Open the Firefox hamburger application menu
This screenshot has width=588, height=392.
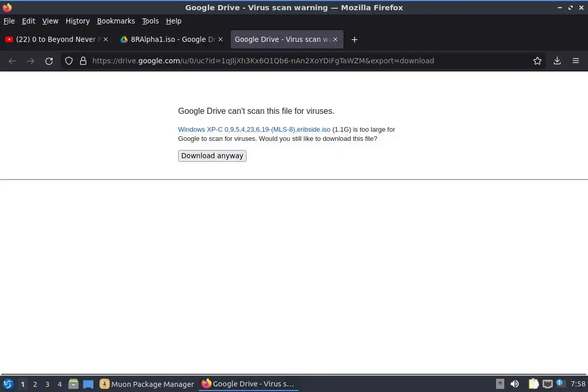[575, 61]
